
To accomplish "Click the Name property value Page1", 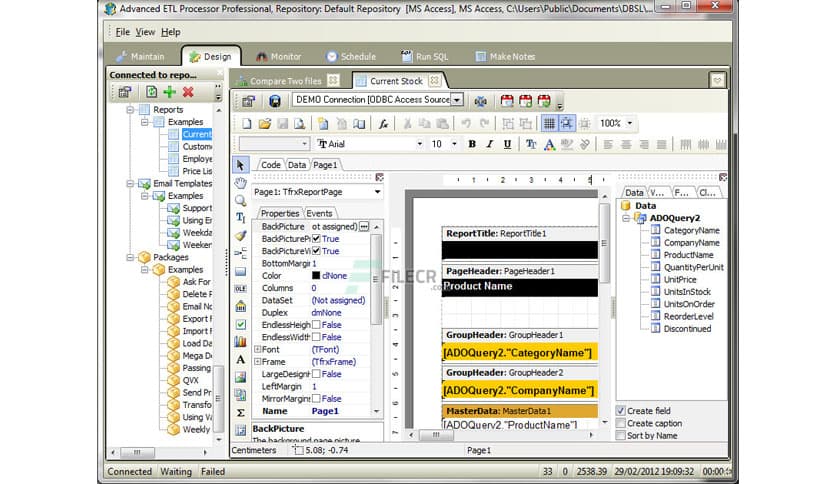I will click(x=325, y=411).
